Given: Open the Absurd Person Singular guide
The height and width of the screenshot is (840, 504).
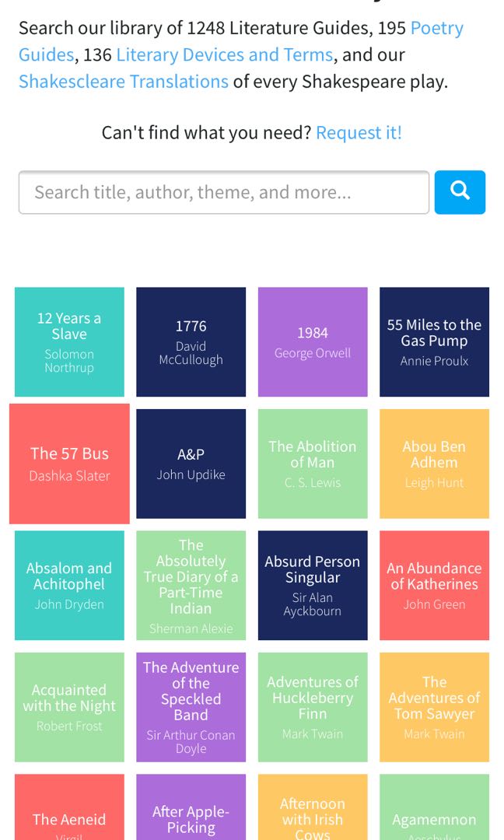Looking at the screenshot, I should 312,585.
